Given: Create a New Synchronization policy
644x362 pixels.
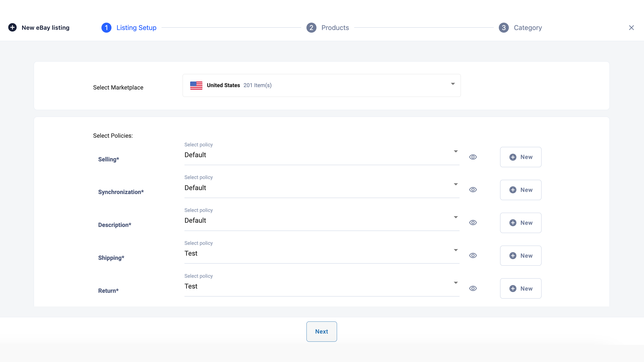Looking at the screenshot, I should pyautogui.click(x=521, y=190).
